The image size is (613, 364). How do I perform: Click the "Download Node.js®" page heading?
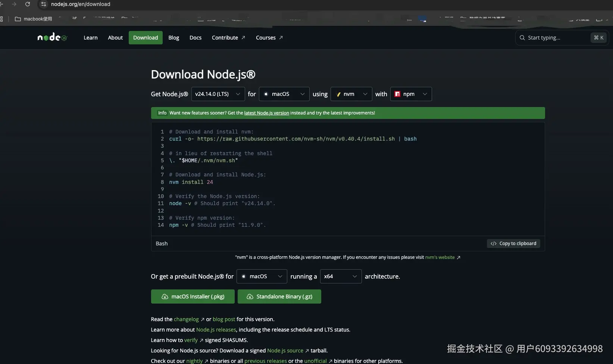(x=203, y=75)
